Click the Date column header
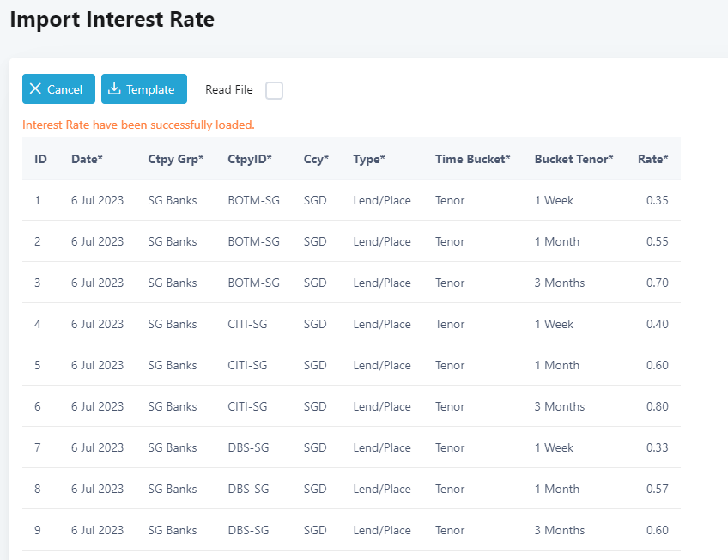 click(x=87, y=159)
